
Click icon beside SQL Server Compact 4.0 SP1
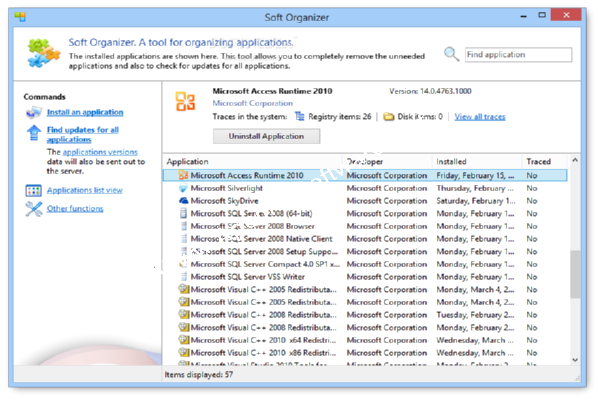click(184, 264)
